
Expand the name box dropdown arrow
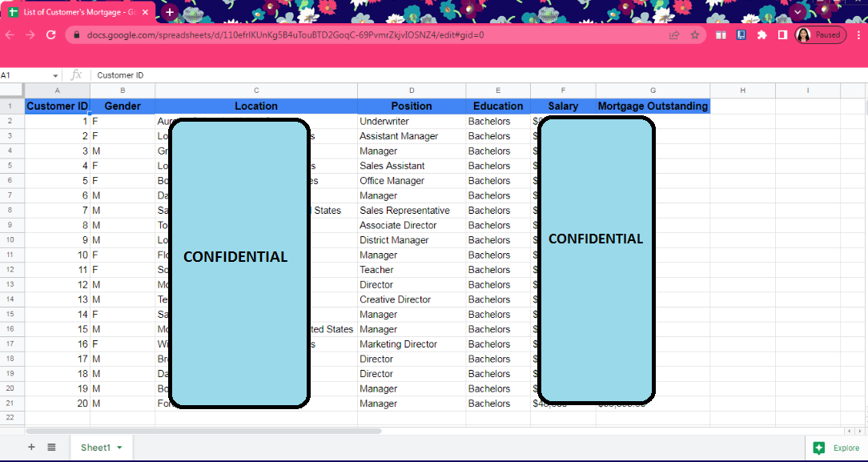coord(55,76)
